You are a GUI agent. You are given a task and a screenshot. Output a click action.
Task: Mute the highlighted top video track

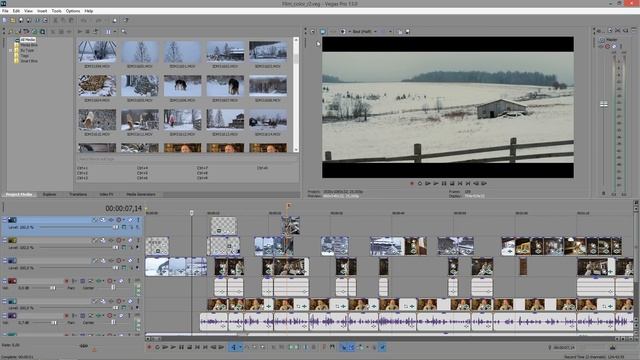click(x=130, y=220)
